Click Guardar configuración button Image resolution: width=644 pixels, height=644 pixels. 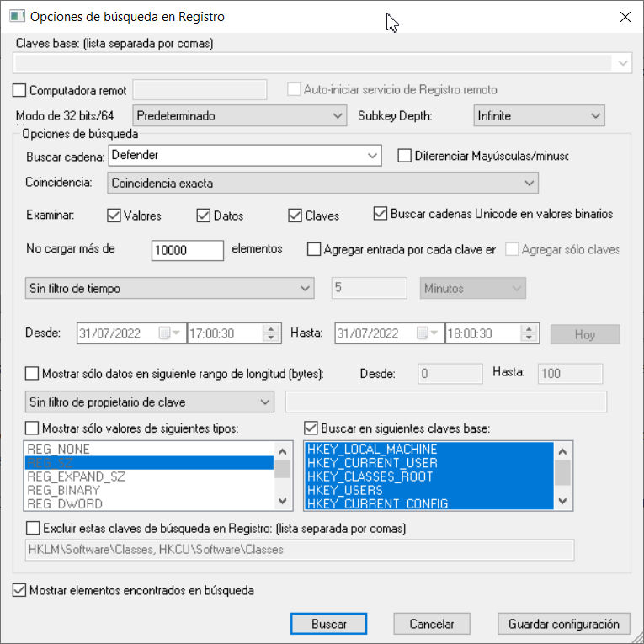tap(563, 624)
